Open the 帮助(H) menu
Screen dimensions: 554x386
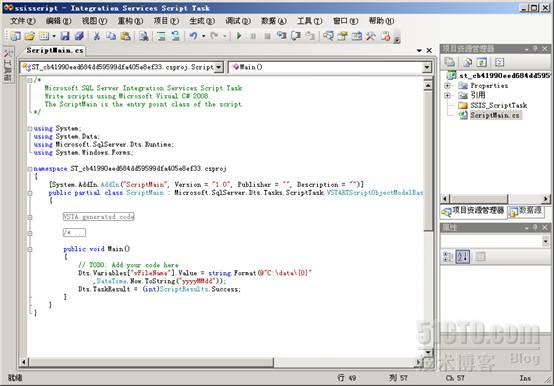(382, 21)
